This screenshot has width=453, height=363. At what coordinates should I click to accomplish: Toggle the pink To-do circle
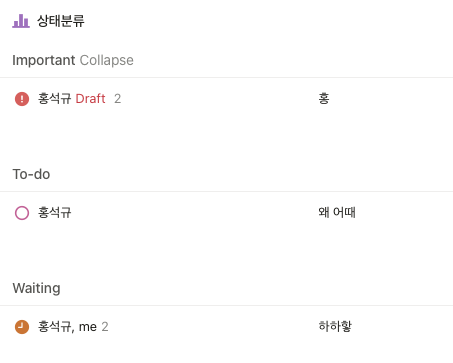(x=22, y=213)
